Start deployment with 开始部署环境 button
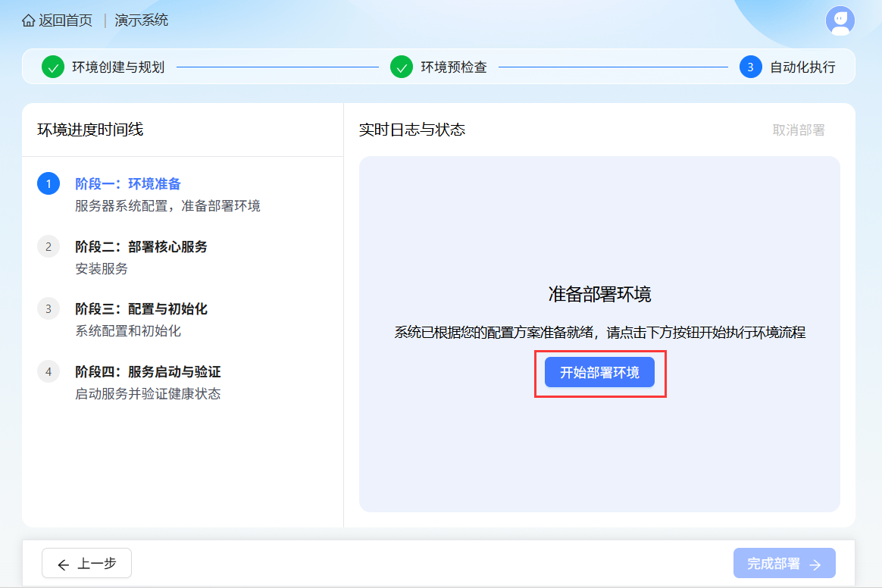882x588 pixels. (x=599, y=373)
